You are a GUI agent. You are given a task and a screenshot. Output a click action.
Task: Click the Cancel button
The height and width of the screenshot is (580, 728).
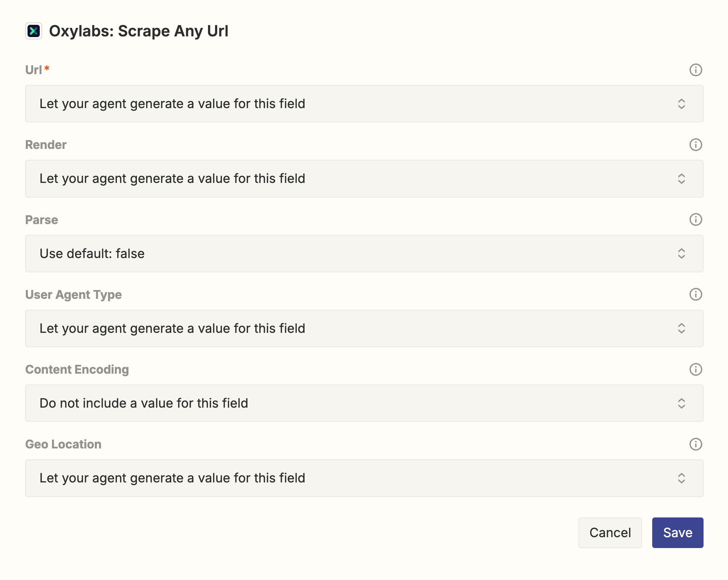tap(610, 532)
